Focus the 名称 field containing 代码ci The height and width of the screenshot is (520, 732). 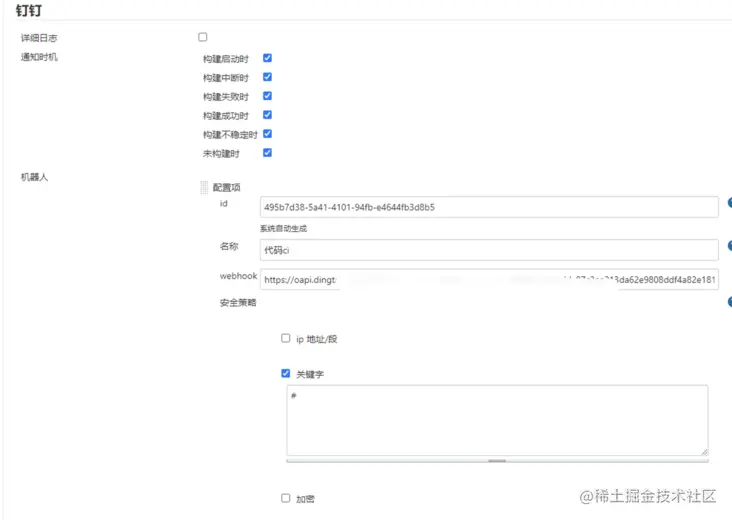click(x=489, y=250)
